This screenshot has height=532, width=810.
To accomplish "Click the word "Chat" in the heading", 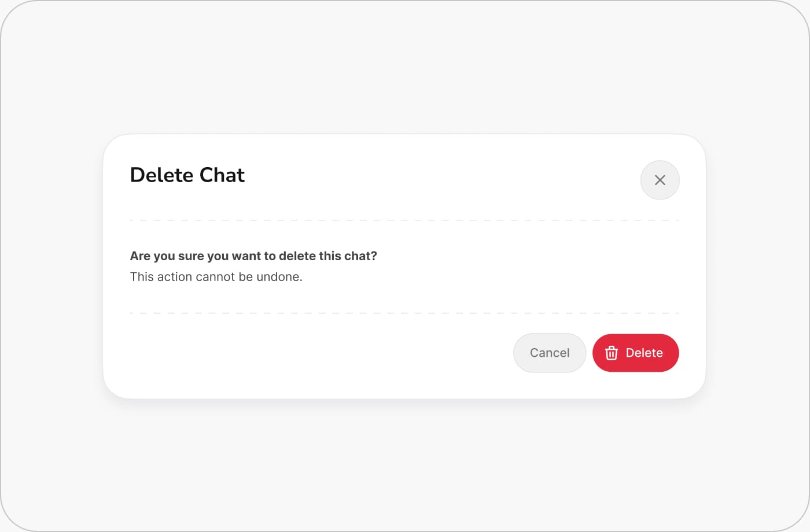I will click(x=222, y=175).
